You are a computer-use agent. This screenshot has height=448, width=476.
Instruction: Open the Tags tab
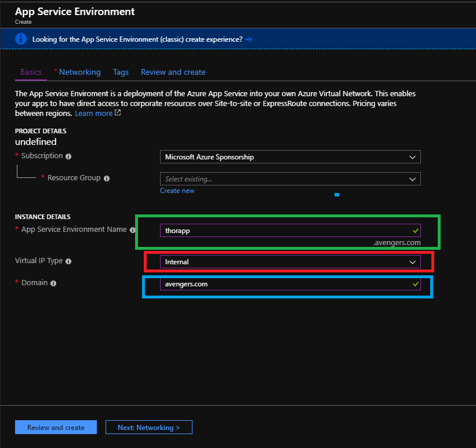tap(121, 72)
